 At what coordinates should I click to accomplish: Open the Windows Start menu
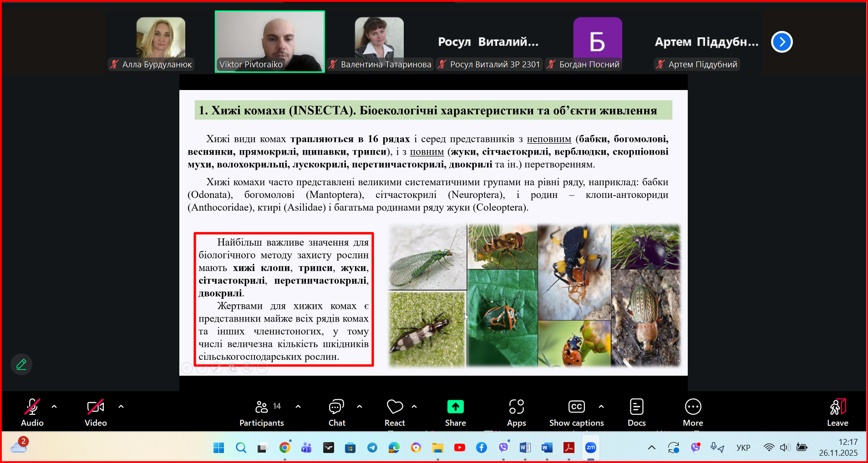click(x=219, y=448)
